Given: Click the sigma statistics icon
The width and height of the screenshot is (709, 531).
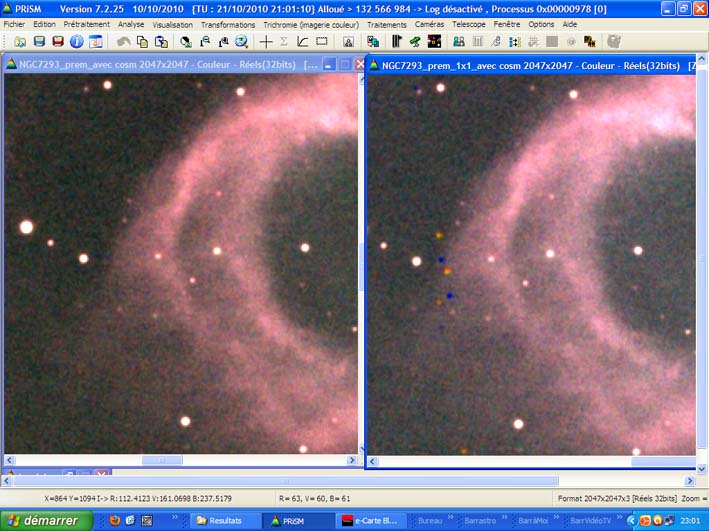Looking at the screenshot, I should coord(284,42).
